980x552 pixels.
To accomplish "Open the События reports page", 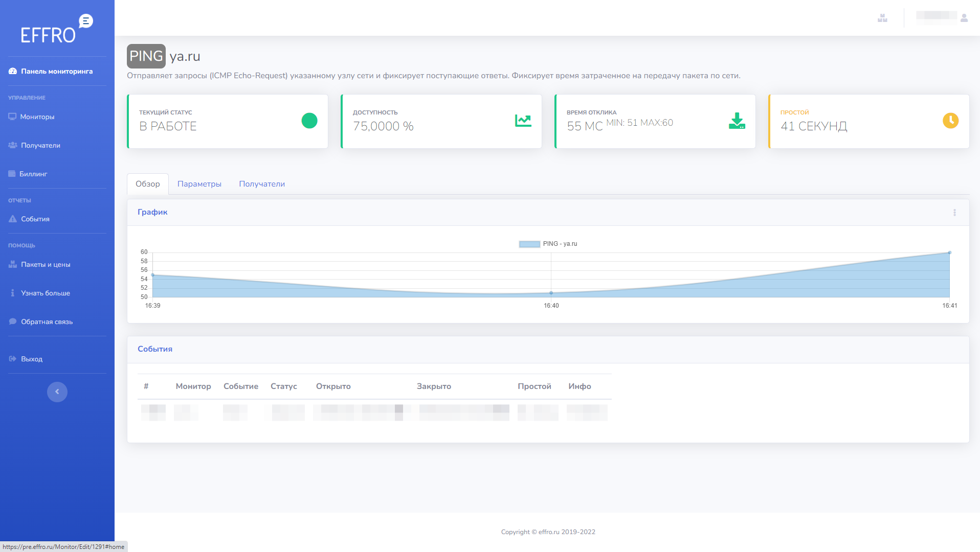I will [35, 219].
